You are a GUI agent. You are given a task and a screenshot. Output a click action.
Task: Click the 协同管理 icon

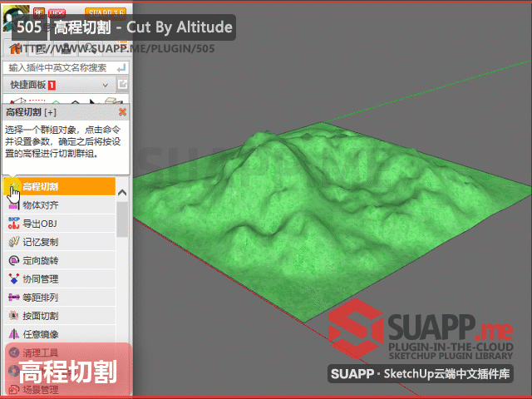13,279
